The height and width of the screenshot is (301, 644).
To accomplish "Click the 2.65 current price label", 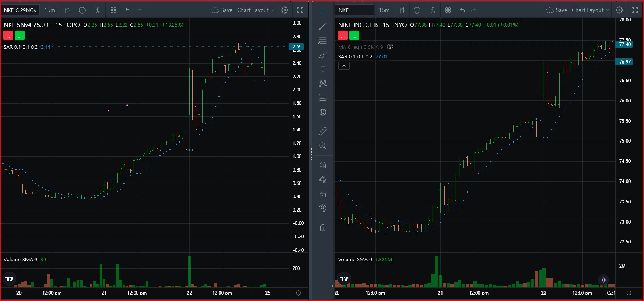I will pyautogui.click(x=297, y=47).
